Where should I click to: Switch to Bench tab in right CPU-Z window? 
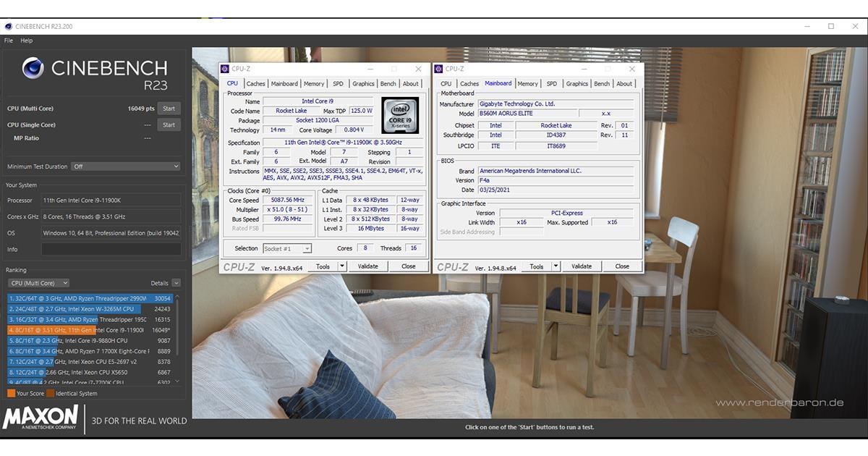click(602, 84)
